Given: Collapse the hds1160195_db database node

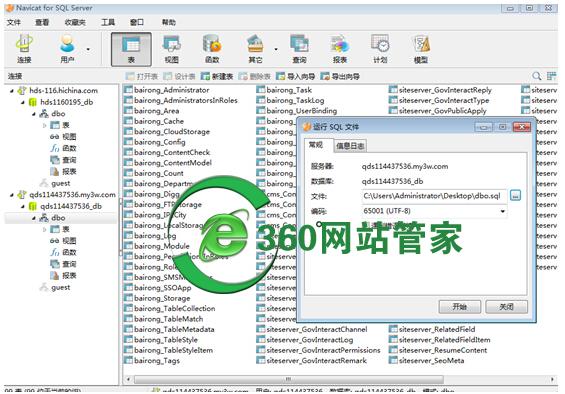Looking at the screenshot, I should tap(22, 102).
